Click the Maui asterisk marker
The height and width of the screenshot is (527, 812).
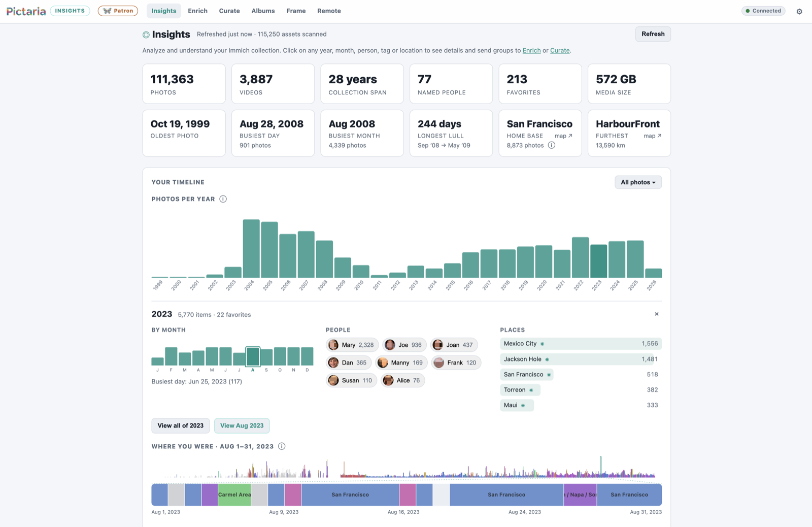click(523, 406)
